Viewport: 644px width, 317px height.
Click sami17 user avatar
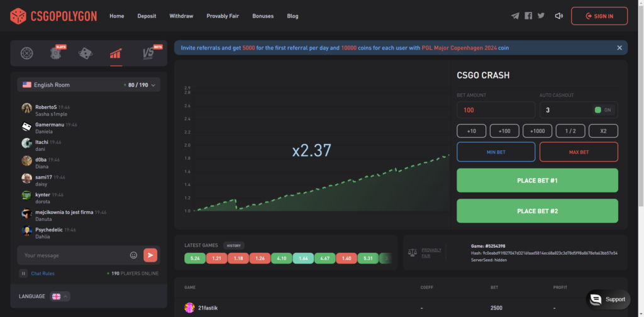pos(26,178)
